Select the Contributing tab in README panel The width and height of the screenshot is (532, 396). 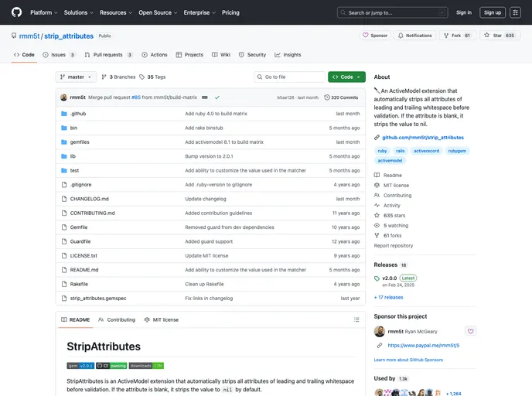(117, 319)
